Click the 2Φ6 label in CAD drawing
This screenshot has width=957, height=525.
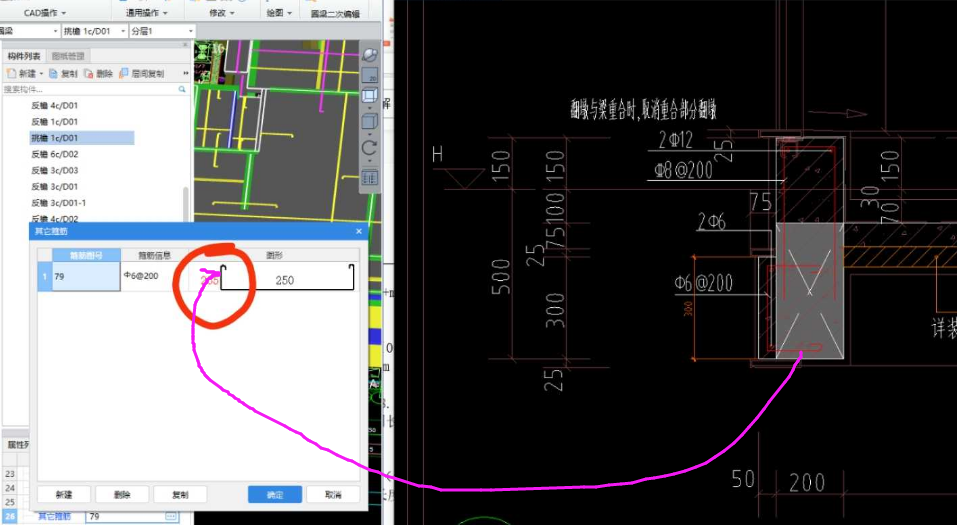(712, 221)
